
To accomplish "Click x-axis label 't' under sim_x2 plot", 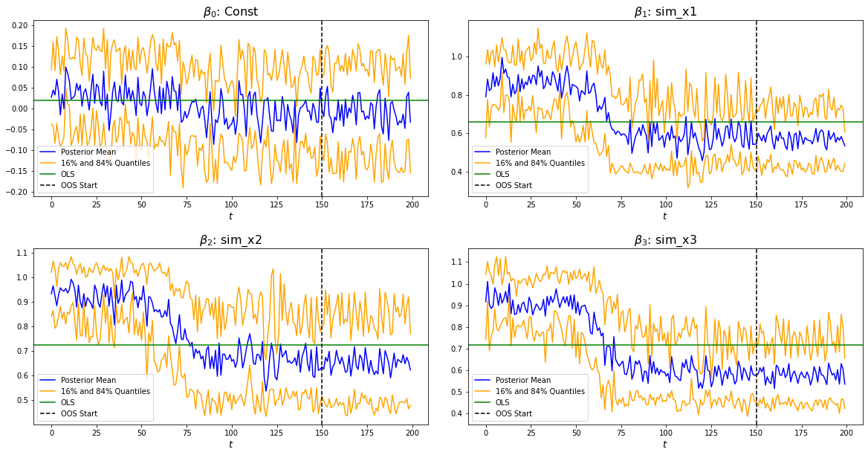I will click(230, 445).
